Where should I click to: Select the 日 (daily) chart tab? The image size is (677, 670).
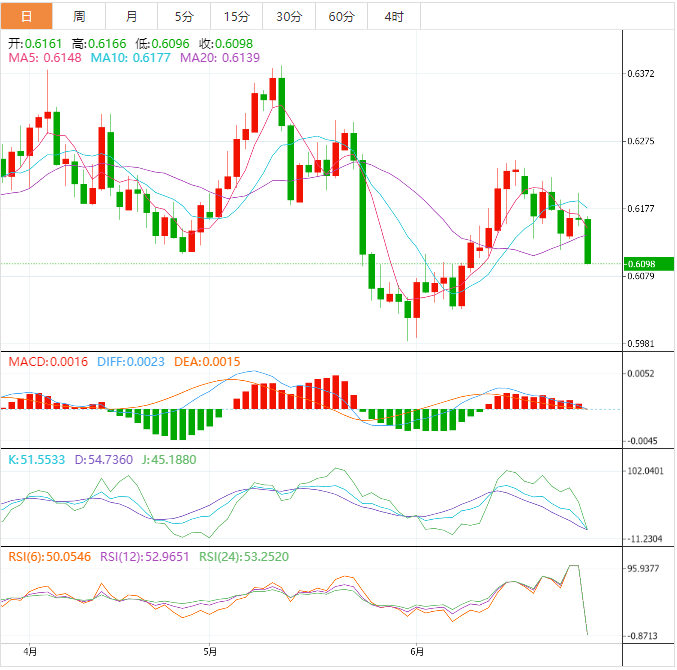(26, 16)
